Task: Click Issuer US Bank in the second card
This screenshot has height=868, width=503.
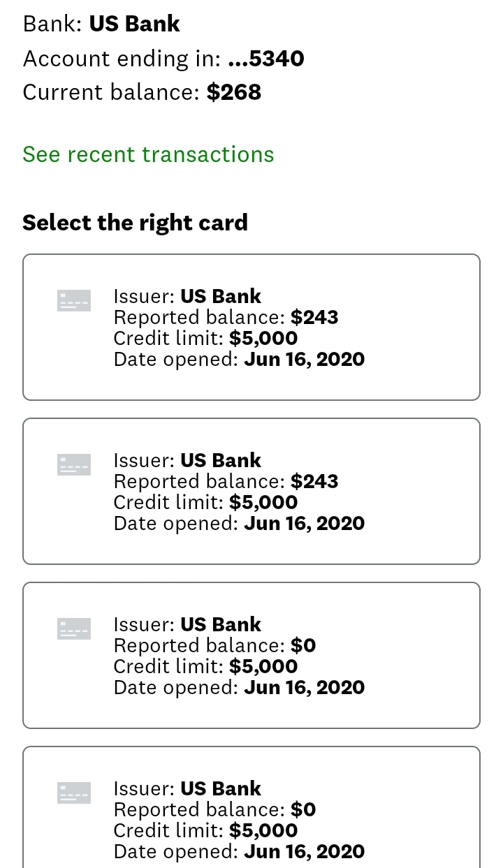Action: click(187, 460)
